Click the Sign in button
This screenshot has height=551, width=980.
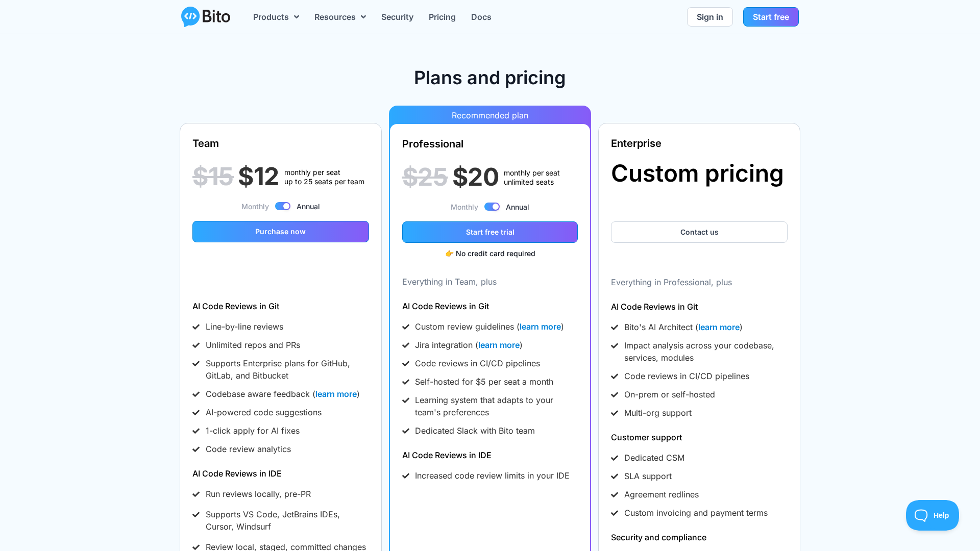709,17
